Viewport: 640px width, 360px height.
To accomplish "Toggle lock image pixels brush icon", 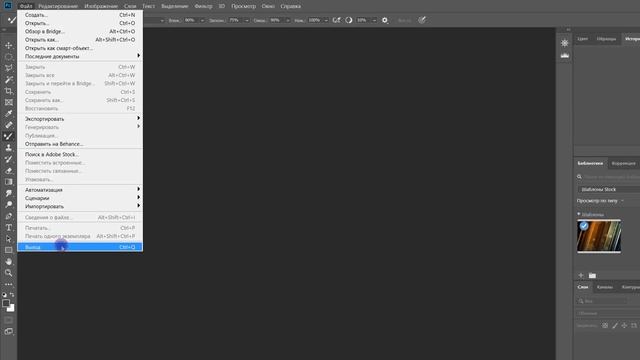I will (615, 326).
